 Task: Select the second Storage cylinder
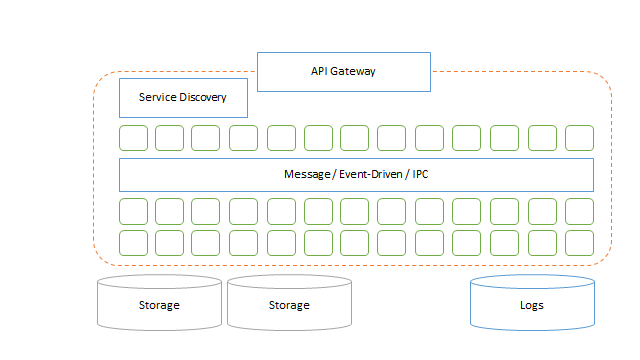coord(289,302)
